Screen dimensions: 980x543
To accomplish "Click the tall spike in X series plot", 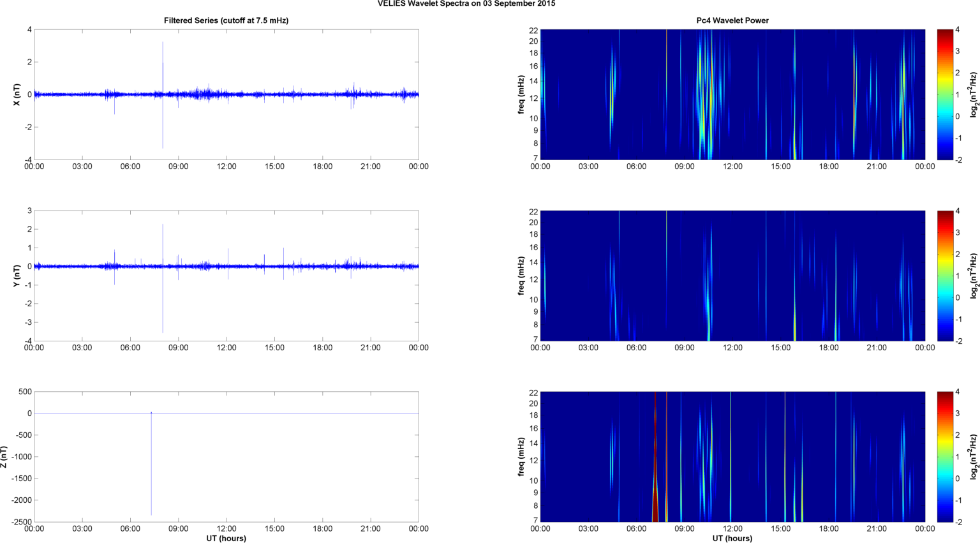I will point(163,64).
